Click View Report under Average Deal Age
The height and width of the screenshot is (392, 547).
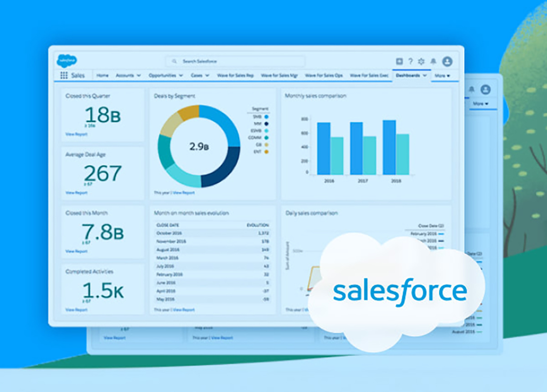point(76,193)
